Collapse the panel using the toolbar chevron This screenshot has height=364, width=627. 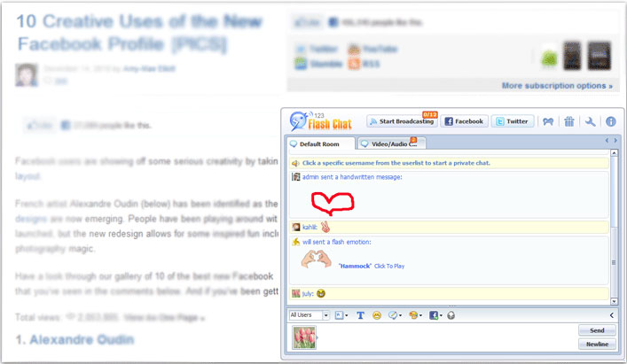[x=612, y=315]
